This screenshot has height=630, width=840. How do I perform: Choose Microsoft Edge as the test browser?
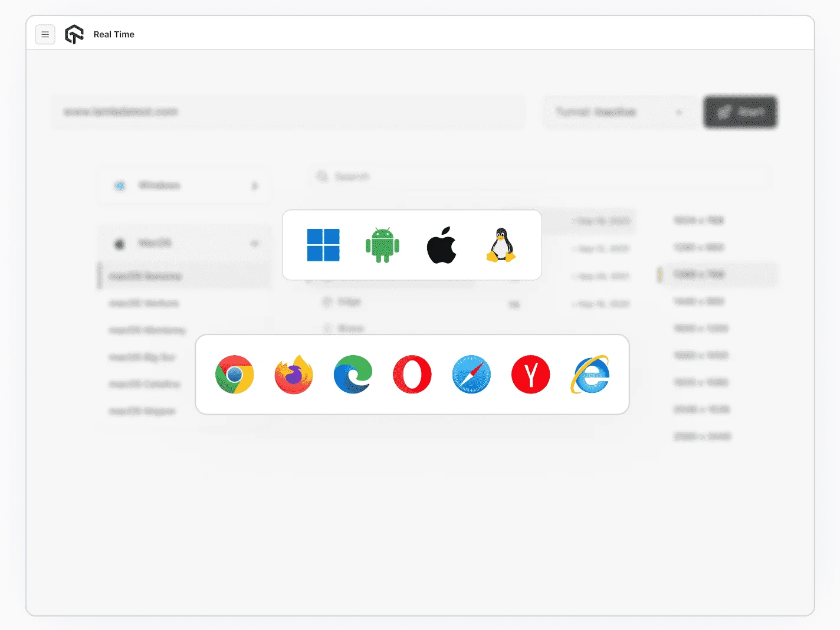point(353,375)
